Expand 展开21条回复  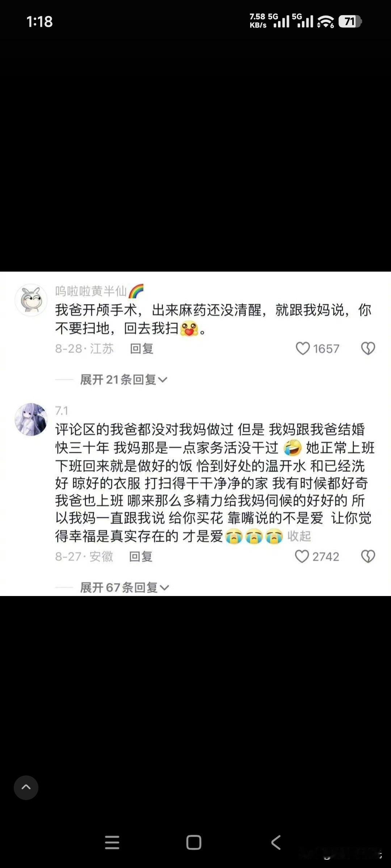[123, 380]
